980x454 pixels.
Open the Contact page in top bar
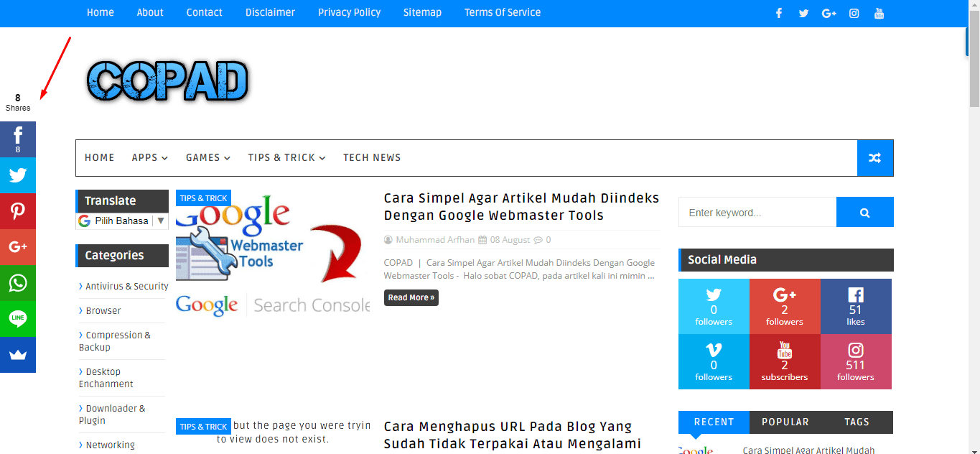(x=205, y=12)
